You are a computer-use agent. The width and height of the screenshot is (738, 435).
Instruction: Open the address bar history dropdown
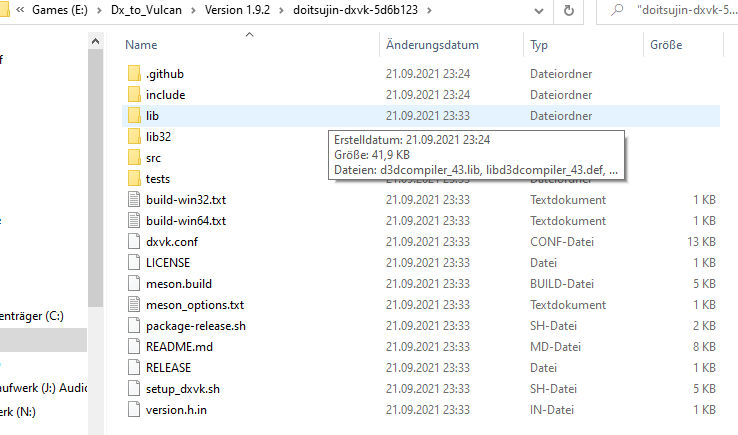(x=539, y=11)
